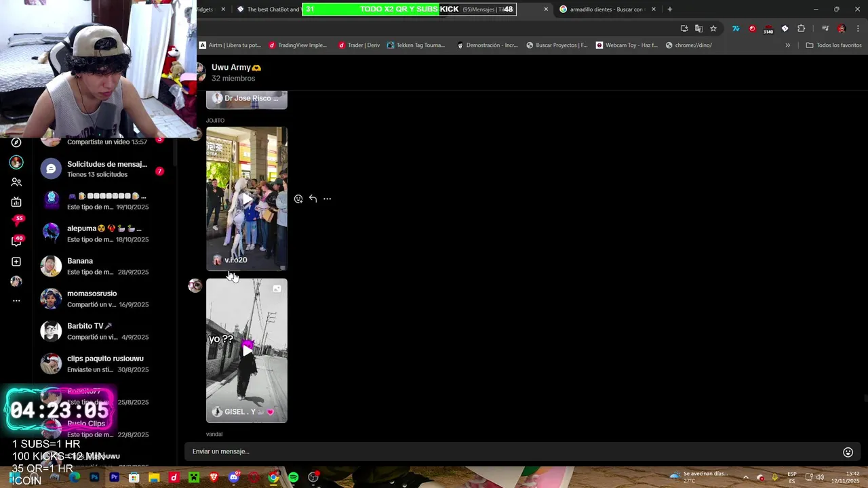
Task: Open the Extensions puzzle icon
Action: (x=802, y=28)
